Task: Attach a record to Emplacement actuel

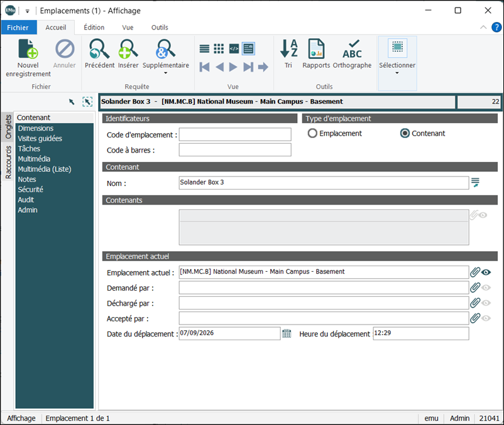Action: tap(475, 272)
